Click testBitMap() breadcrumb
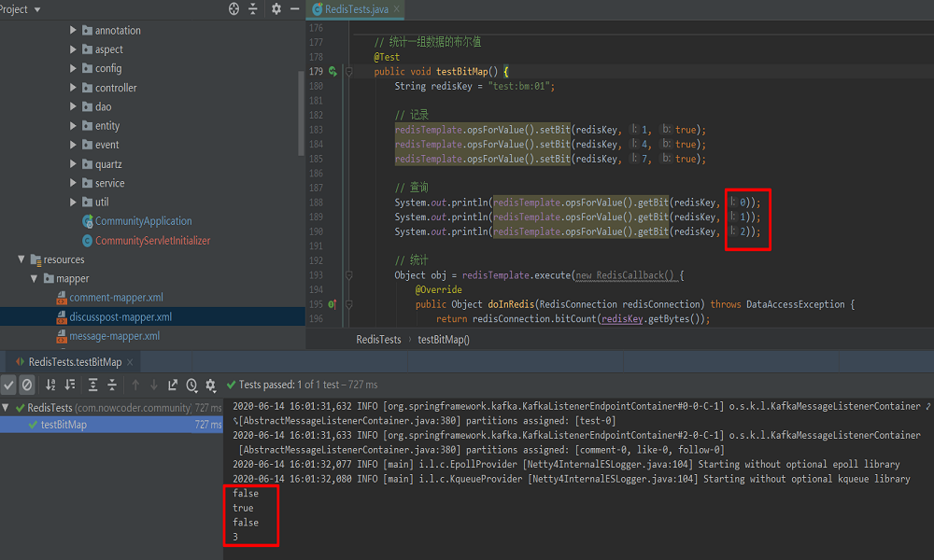Screen dimensions: 934x560 (x=443, y=339)
